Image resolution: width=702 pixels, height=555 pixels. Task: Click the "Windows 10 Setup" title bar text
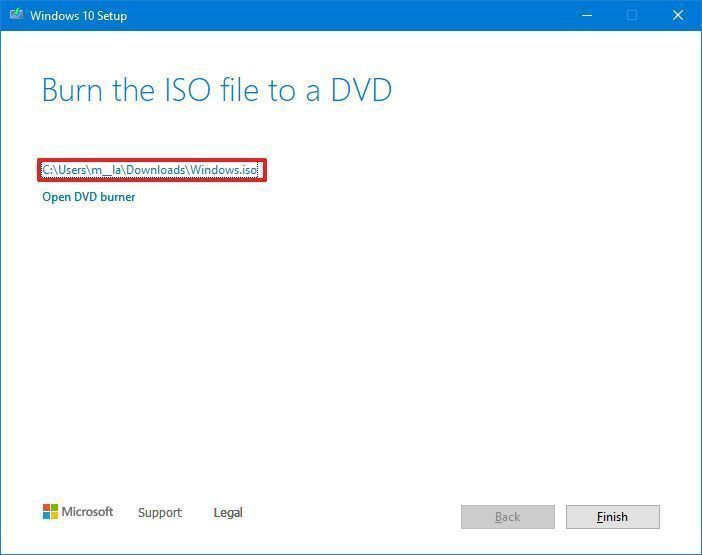[79, 16]
